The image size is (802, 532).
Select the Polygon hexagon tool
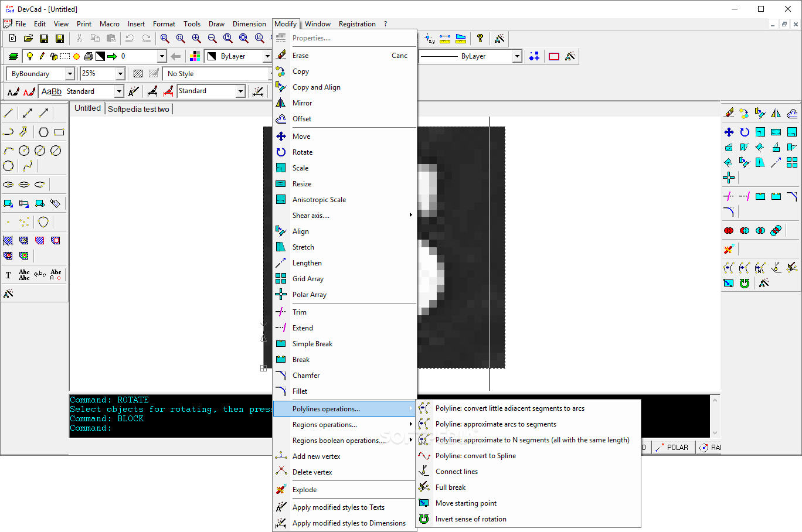tap(43, 132)
